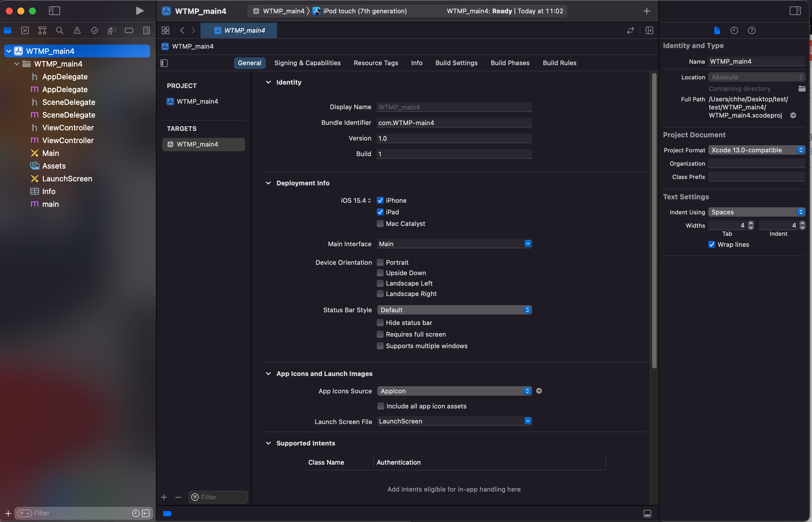Screen dimensions: 812x522
Task: Open the Test navigator diamond icon
Action: pyautogui.click(x=94, y=30)
